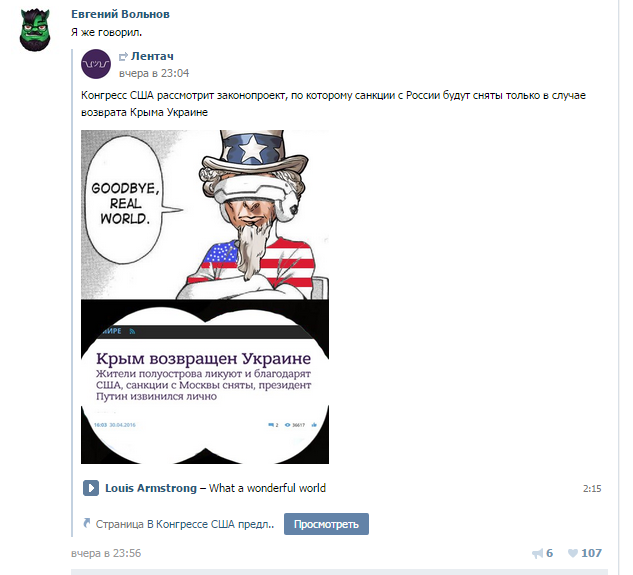Click the Крым возвращен Украине headline image
This screenshot has height=575, width=633.
[x=205, y=382]
